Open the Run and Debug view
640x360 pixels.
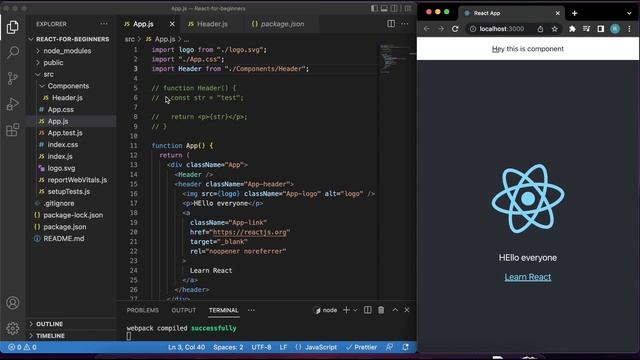click(13, 104)
